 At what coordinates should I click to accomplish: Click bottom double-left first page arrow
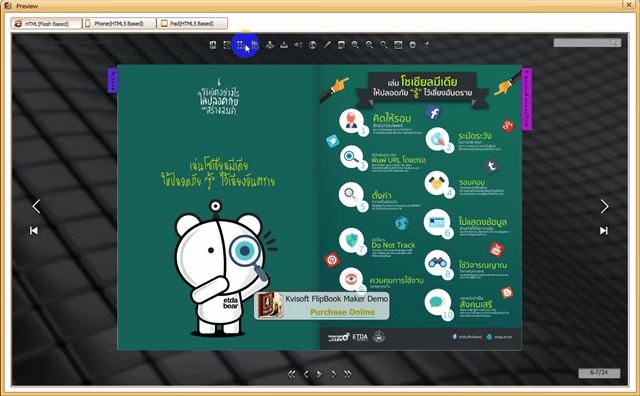(291, 374)
